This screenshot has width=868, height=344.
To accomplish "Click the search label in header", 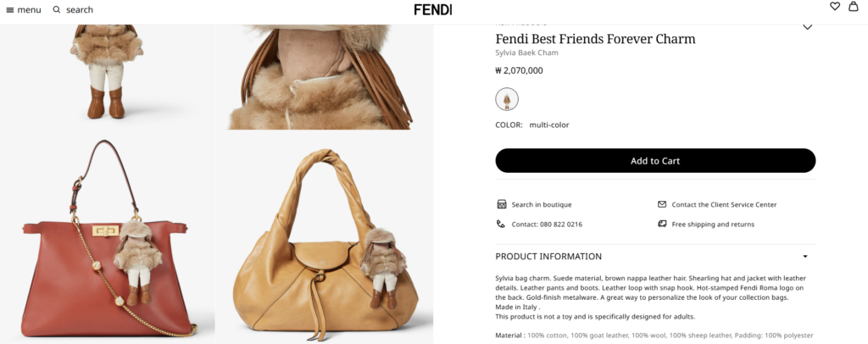I will click(x=80, y=10).
